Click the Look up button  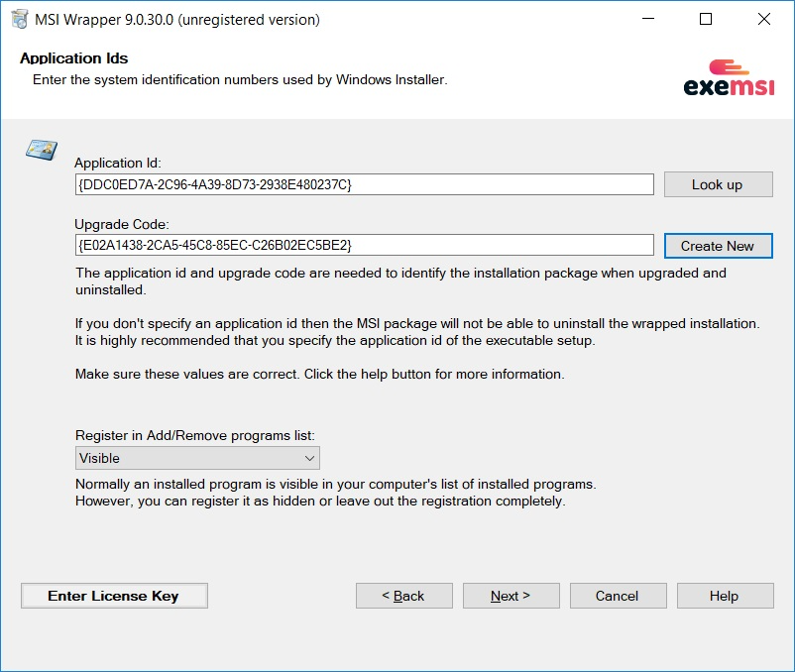[x=718, y=183]
